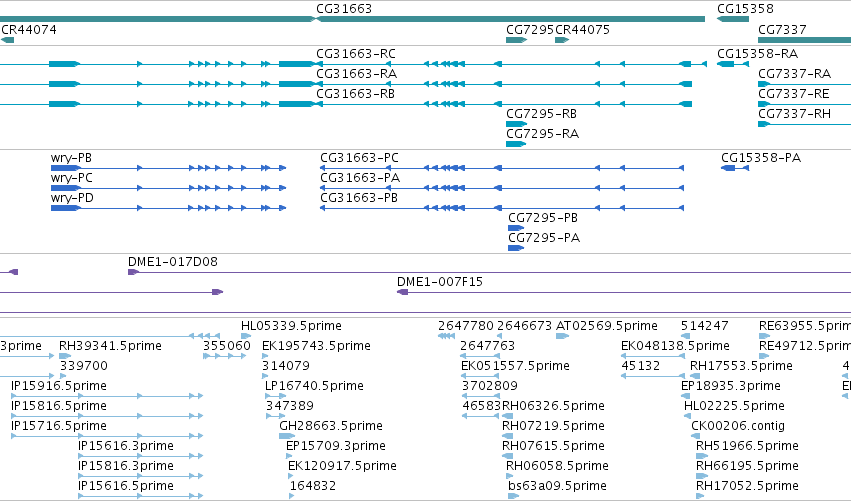Select EST RH39341.5prime

tap(110, 346)
